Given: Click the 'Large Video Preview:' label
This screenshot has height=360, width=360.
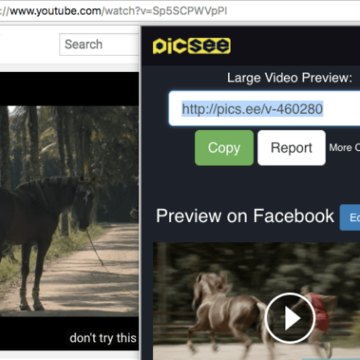Looking at the screenshot, I should pos(289,78).
